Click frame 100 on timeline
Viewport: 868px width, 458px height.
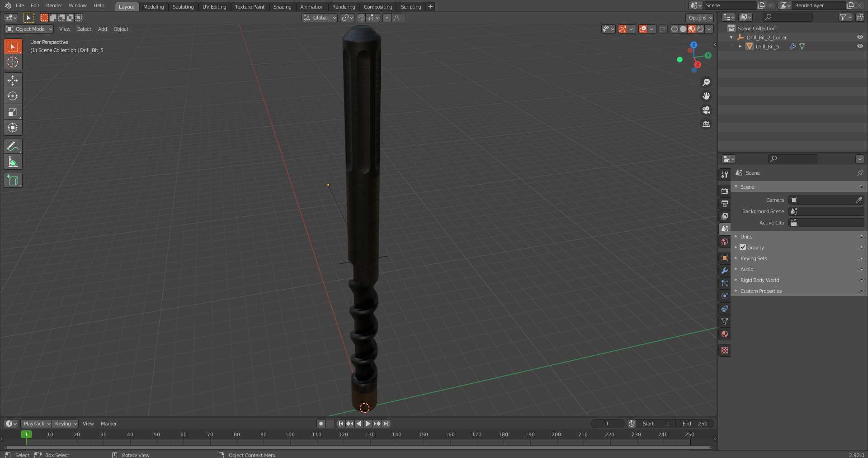pyautogui.click(x=290, y=434)
